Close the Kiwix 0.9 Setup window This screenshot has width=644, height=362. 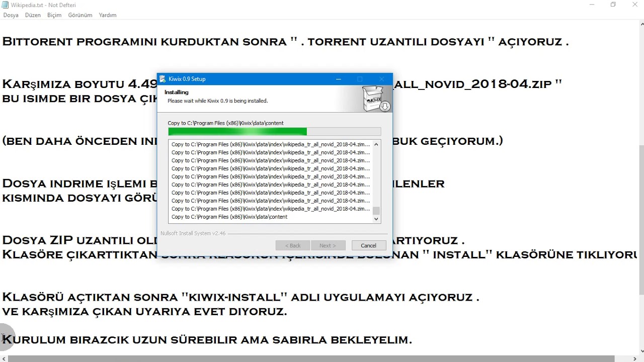382,79
